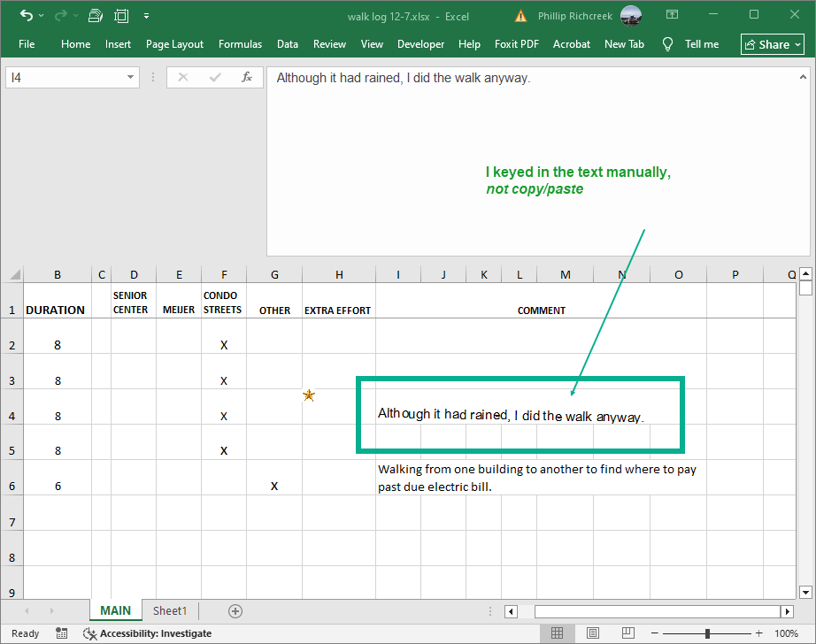Click the macro recording icon beside Ready

[61, 633]
